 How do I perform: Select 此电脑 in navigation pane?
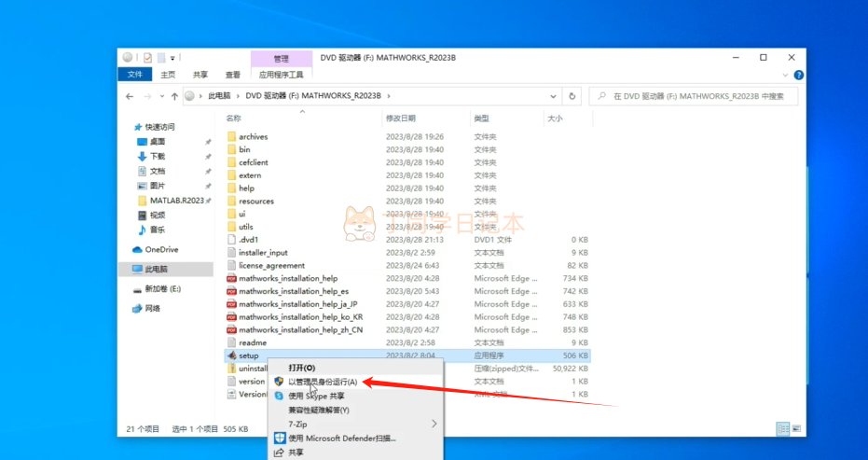click(156, 270)
